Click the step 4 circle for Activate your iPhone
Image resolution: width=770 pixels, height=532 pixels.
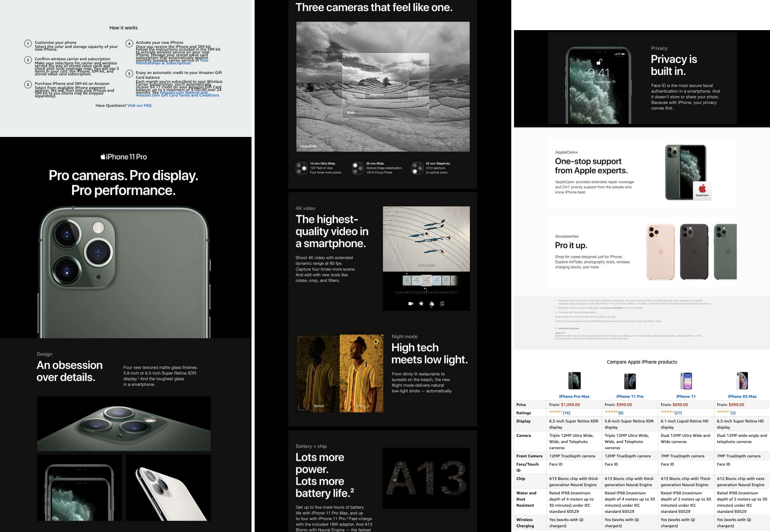click(129, 43)
